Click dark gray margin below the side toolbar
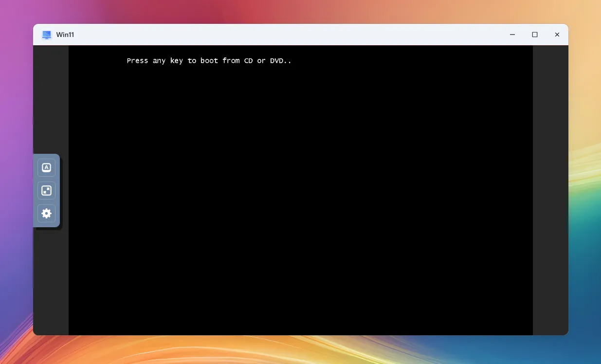601x364 pixels. tap(51, 282)
